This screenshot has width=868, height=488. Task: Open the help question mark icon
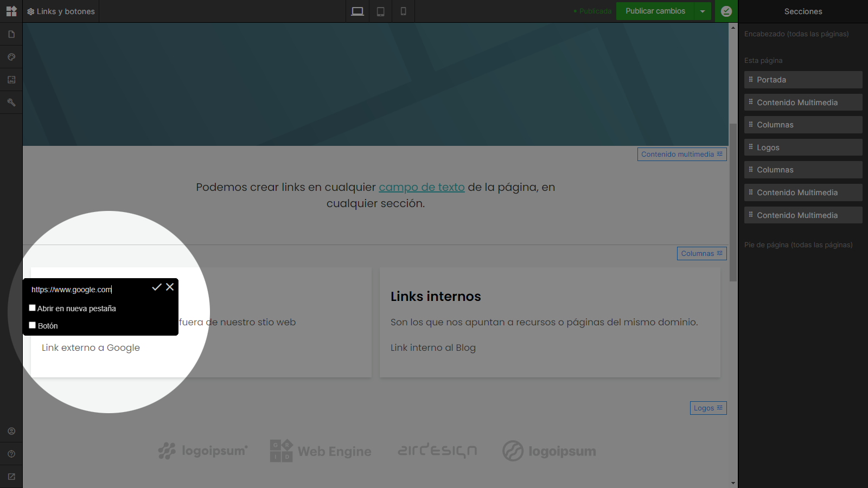pos(11,454)
